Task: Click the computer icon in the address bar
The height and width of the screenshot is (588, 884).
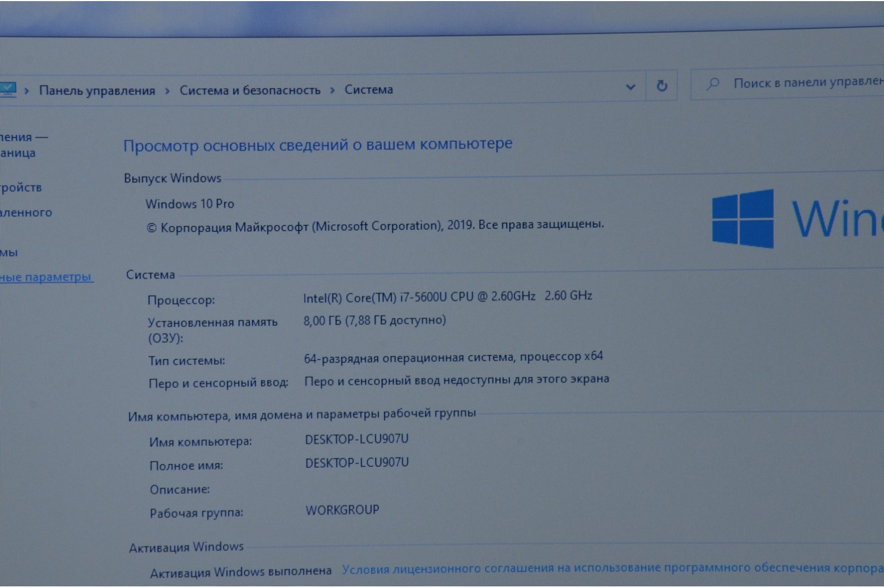Action: tap(8, 89)
